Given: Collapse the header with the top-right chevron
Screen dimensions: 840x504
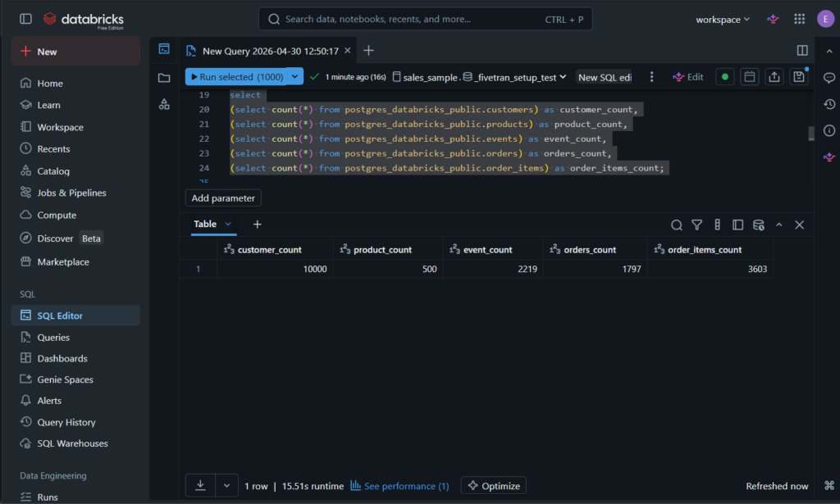Looking at the screenshot, I should 829,52.
